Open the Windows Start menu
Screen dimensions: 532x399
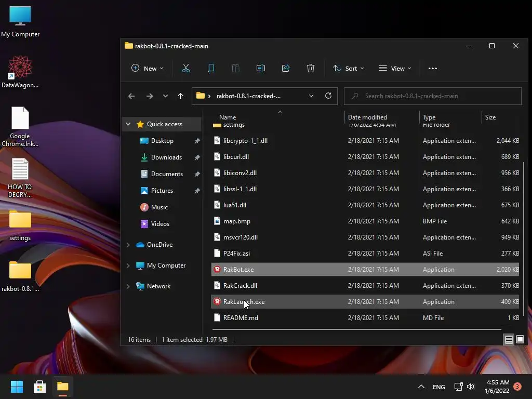[x=17, y=387]
